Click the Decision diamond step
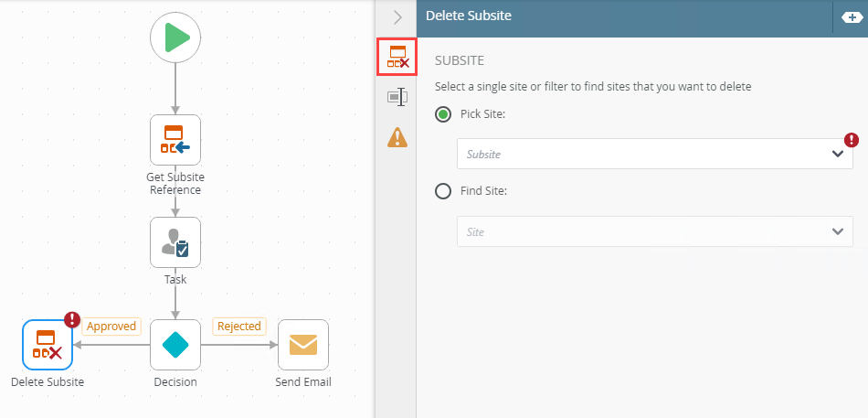 [175, 344]
